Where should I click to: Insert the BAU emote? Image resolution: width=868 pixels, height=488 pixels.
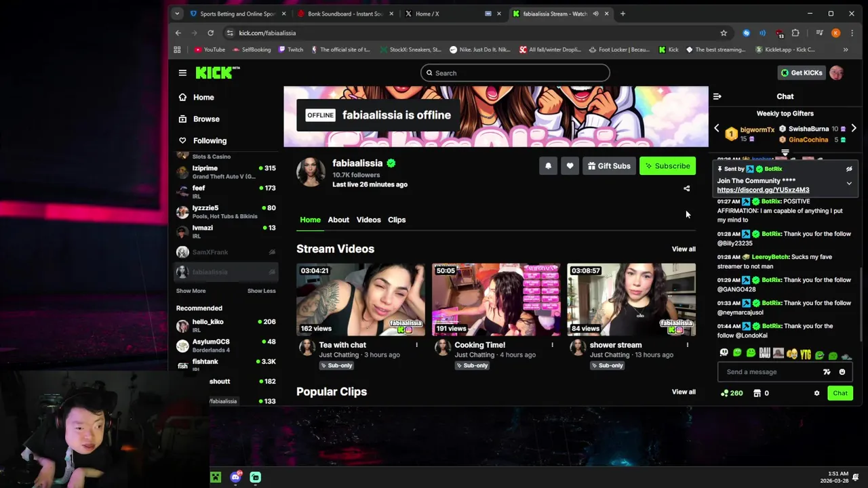coord(765,353)
